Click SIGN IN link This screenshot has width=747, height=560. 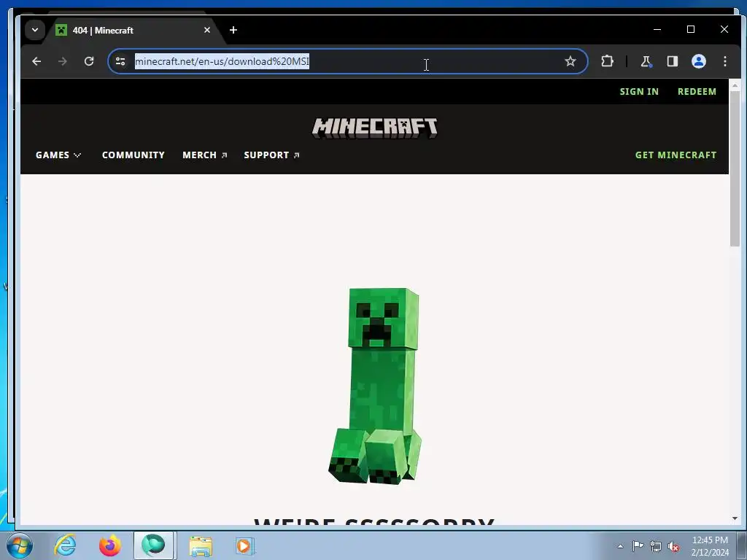pos(639,91)
